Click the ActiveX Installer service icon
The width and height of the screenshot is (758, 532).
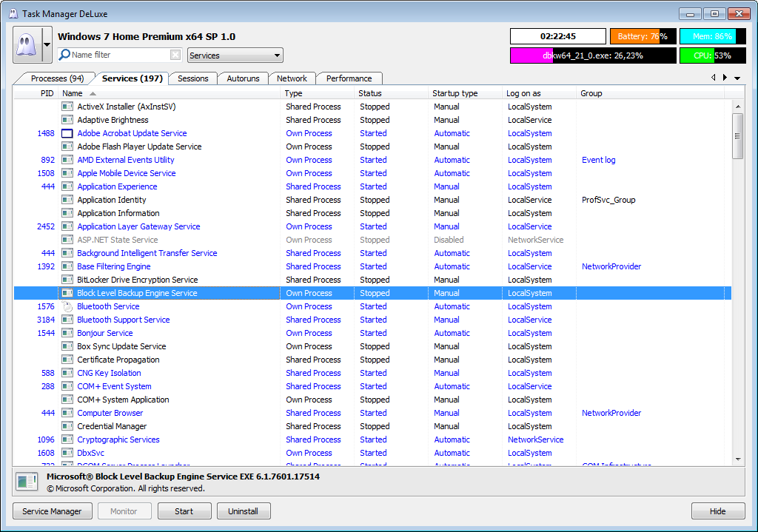point(67,107)
